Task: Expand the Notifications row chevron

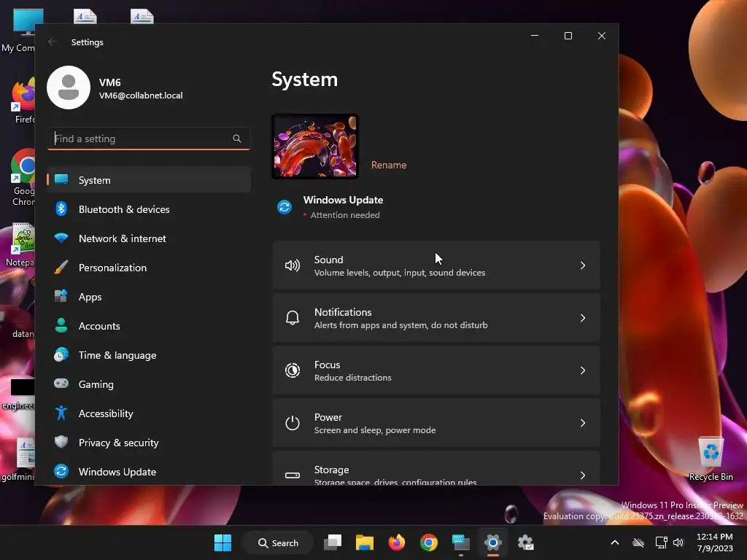Action: click(583, 318)
